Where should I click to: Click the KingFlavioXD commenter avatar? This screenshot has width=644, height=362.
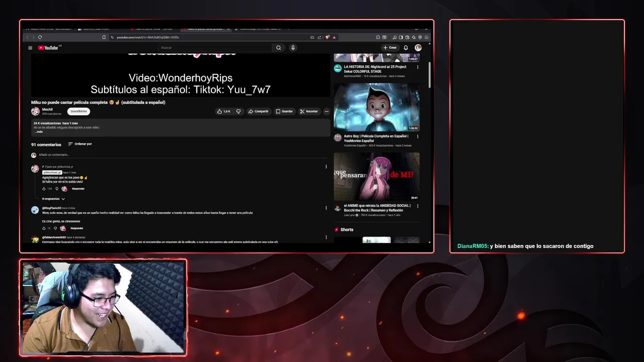click(35, 210)
